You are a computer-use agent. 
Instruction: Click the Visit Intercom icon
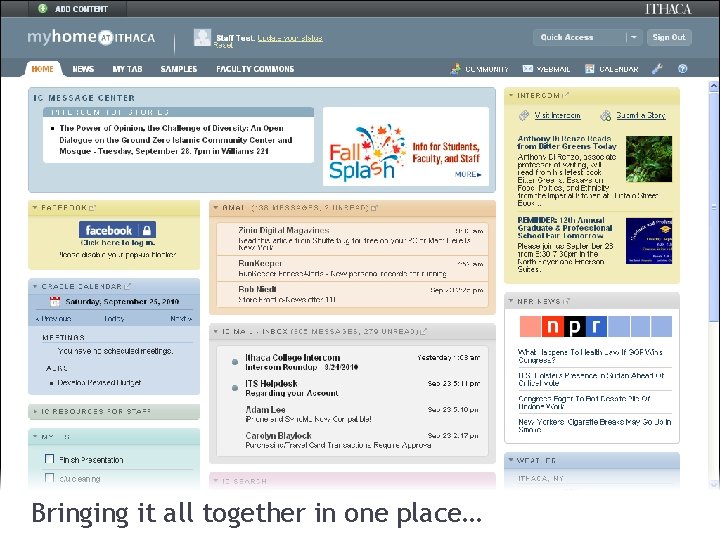click(x=524, y=116)
